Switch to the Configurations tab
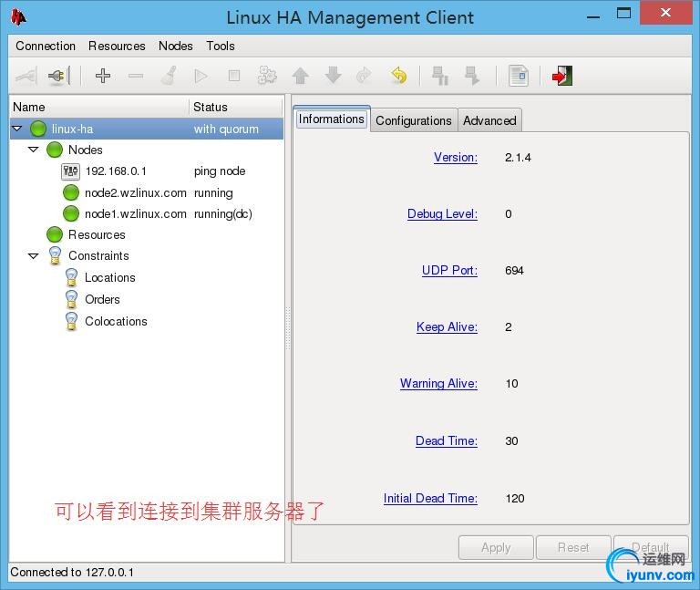This screenshot has width=700, height=590. click(x=414, y=120)
